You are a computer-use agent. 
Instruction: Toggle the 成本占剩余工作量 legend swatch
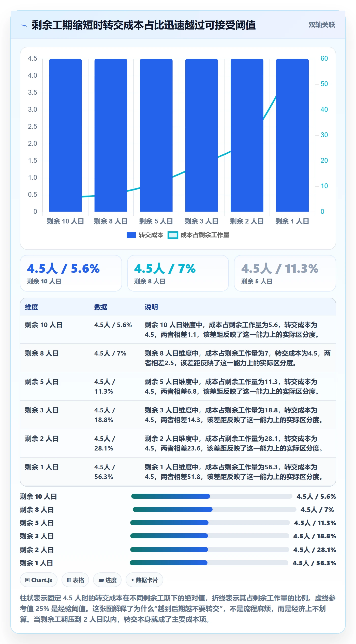coord(173,235)
